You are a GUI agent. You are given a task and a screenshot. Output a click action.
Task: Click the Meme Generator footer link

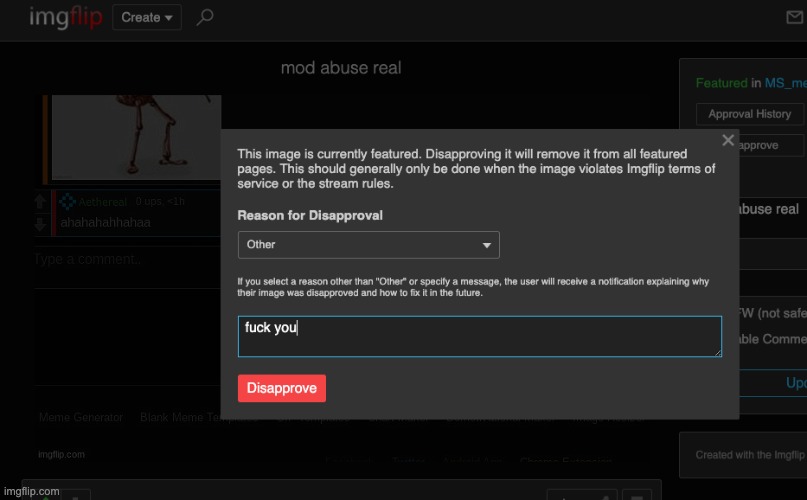tap(81, 417)
